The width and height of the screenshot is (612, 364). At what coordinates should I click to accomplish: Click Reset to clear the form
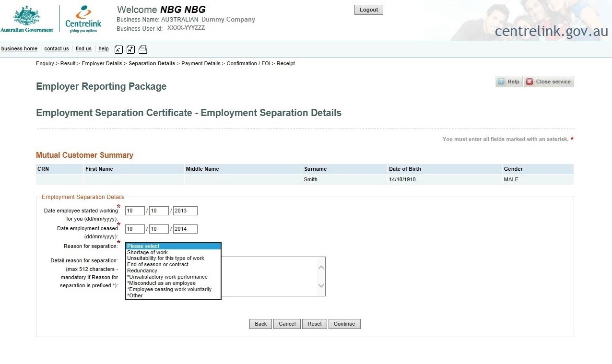coord(314,324)
